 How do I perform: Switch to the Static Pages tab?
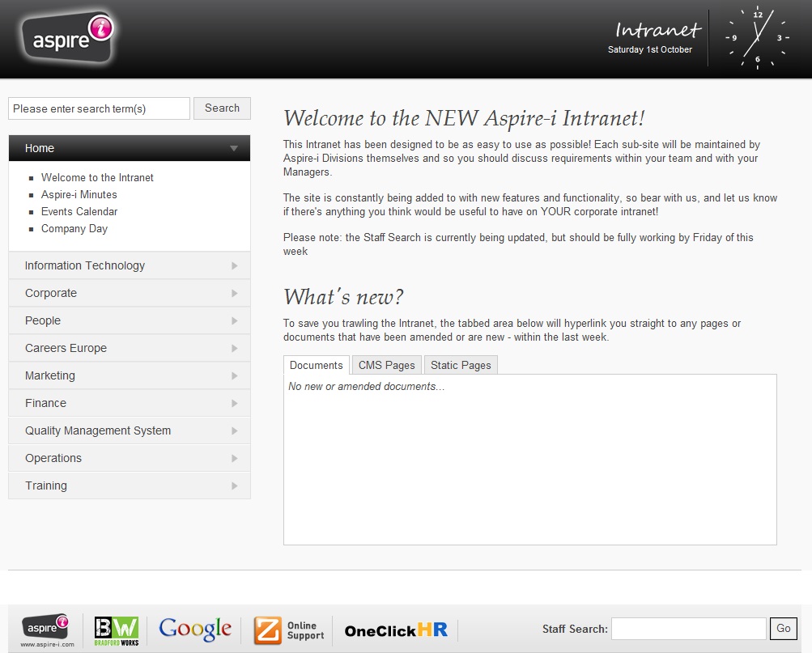[461, 365]
